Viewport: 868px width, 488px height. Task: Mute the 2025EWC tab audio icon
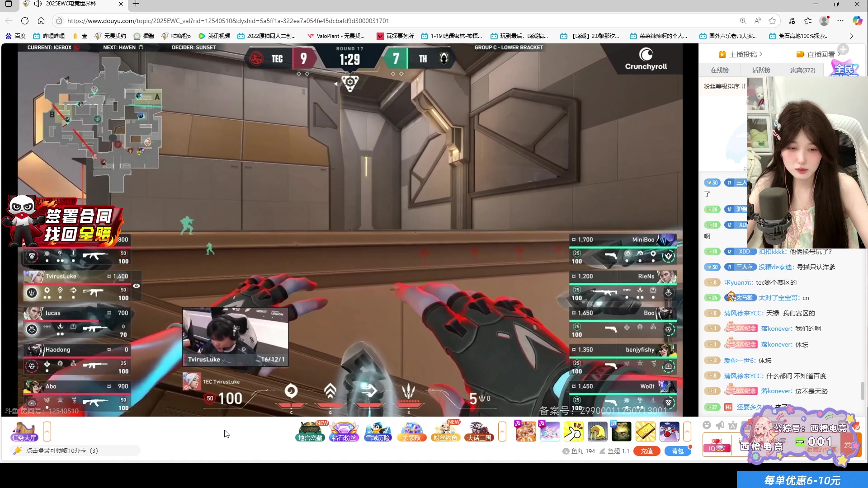38,4
